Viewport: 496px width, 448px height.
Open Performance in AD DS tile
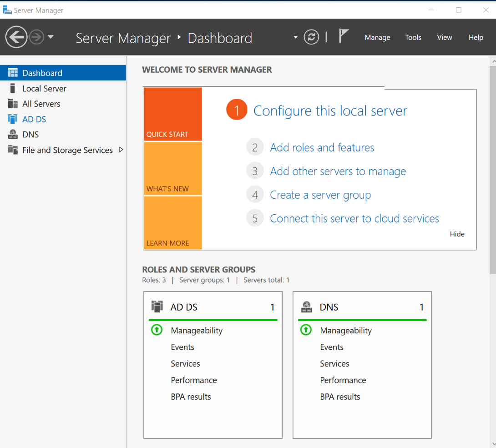[194, 380]
